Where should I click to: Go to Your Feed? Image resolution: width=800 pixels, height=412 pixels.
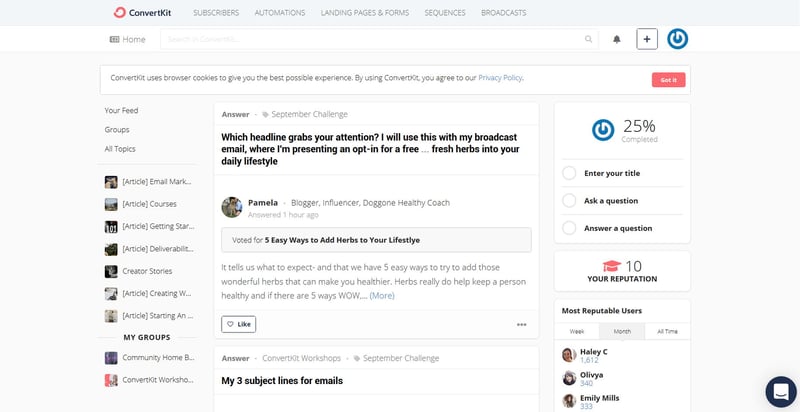point(121,111)
